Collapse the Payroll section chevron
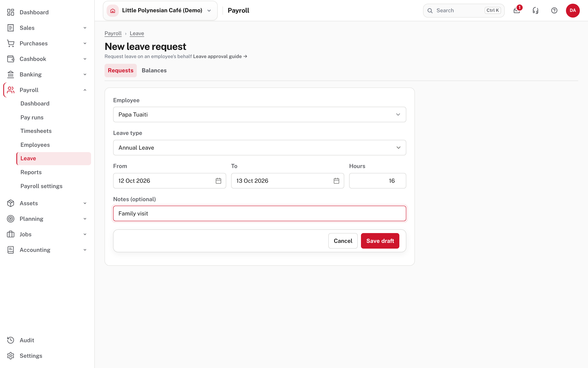The image size is (588, 368). click(x=85, y=90)
